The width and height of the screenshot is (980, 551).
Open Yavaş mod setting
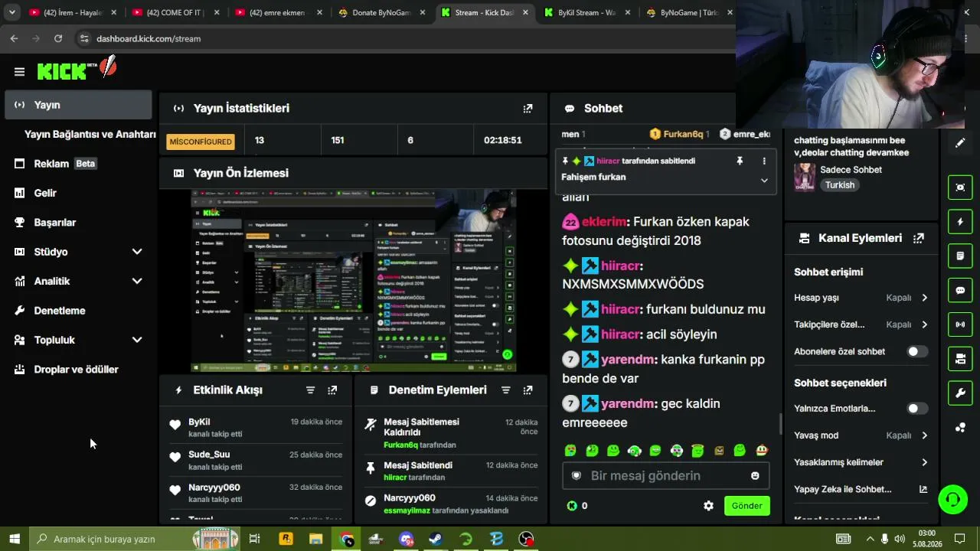click(x=861, y=435)
